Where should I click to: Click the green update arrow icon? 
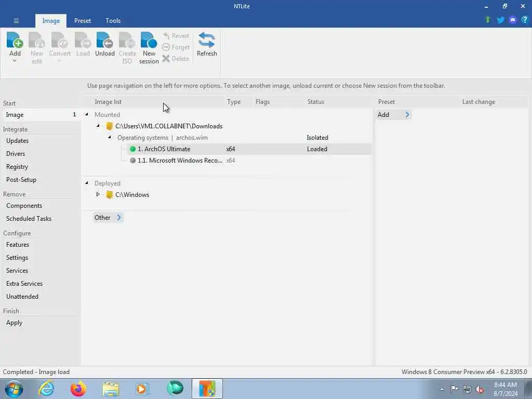(488, 20)
